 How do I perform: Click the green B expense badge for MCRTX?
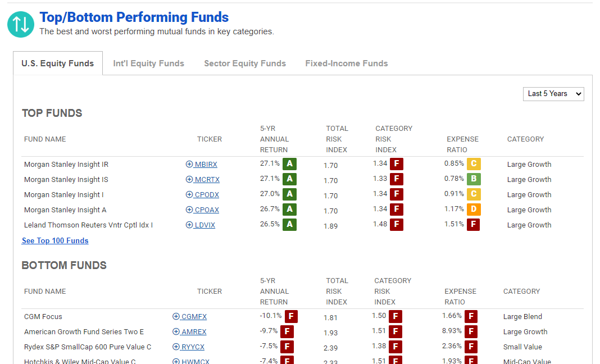474,179
